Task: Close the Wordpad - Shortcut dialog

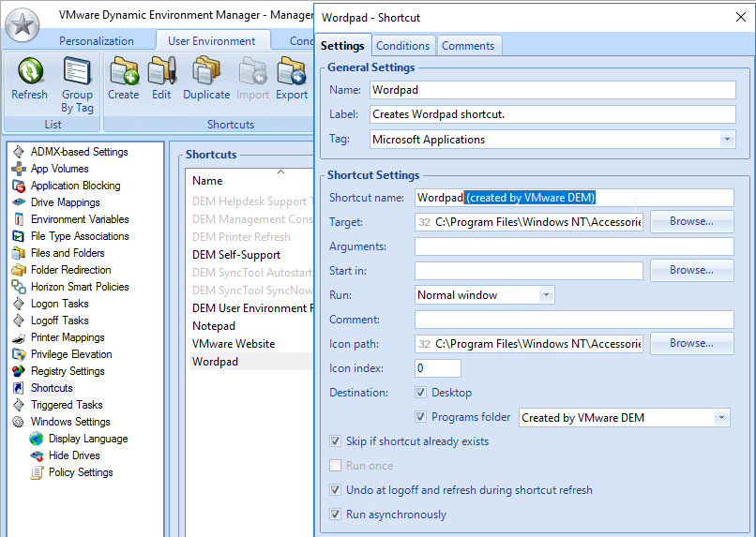Action: pos(741,18)
